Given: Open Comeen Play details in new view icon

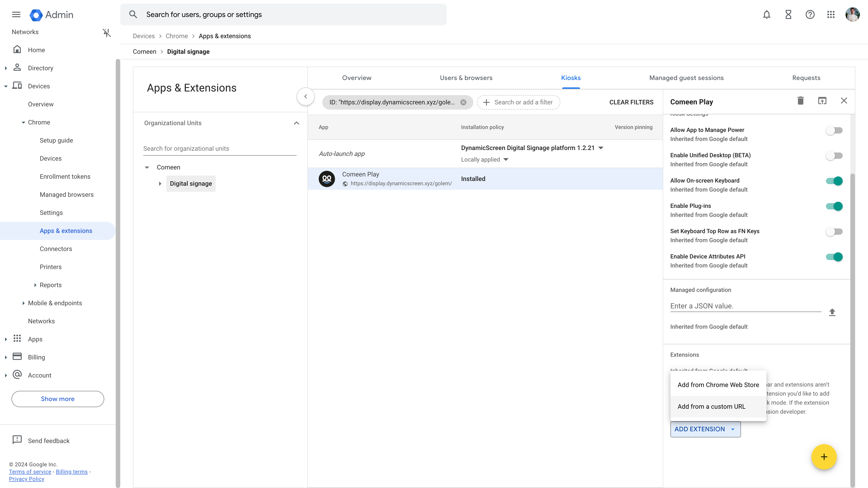Looking at the screenshot, I should [x=822, y=101].
